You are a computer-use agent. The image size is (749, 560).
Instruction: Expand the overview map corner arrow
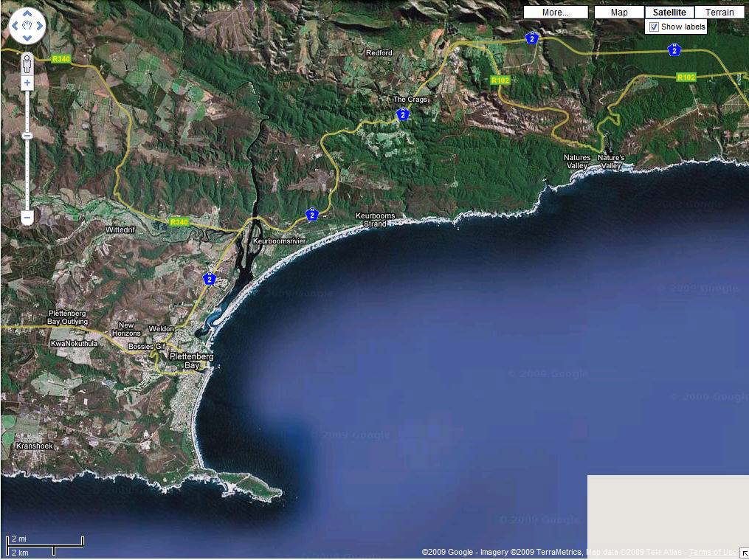pyautogui.click(x=745, y=554)
